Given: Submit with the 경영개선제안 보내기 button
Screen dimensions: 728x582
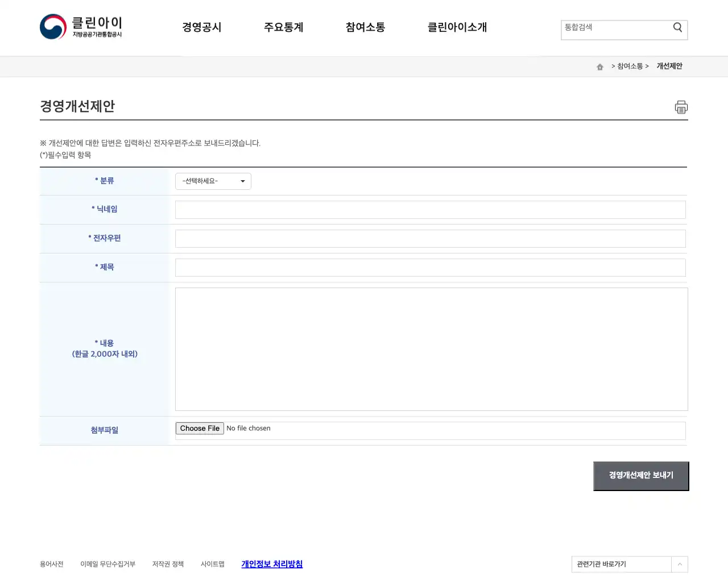Looking at the screenshot, I should click(640, 476).
